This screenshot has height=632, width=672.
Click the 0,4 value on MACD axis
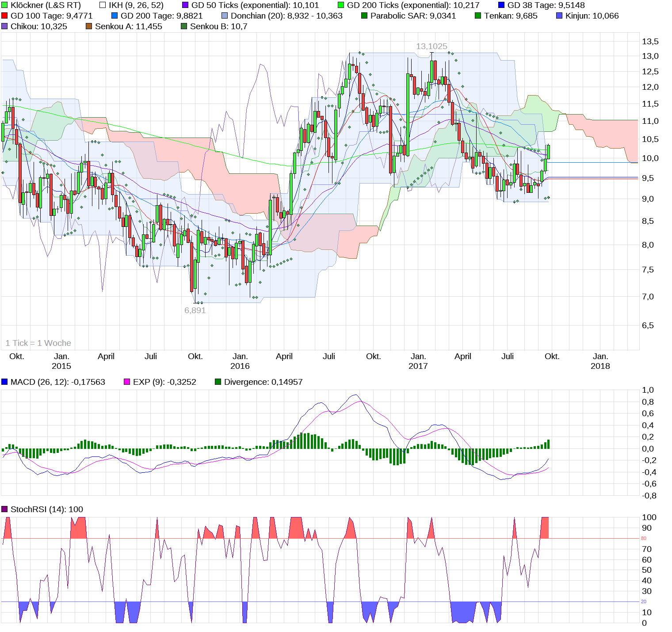648,425
